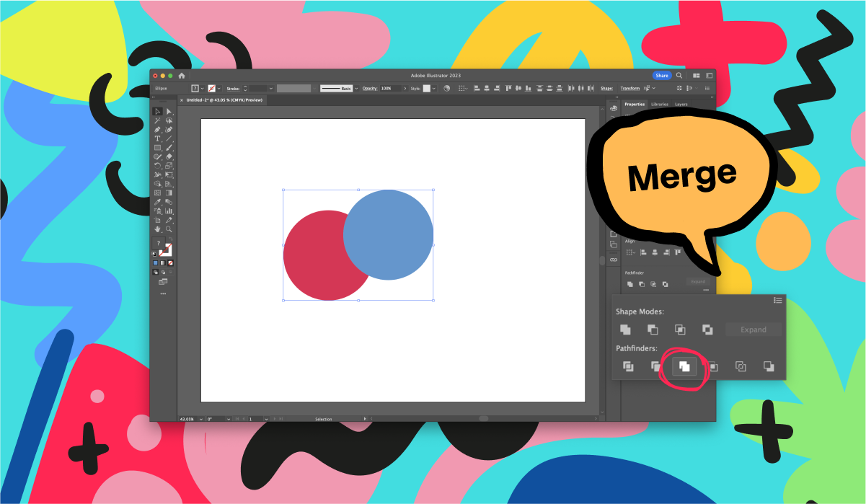Toggle the fill and stroke swatch swap

point(171,239)
